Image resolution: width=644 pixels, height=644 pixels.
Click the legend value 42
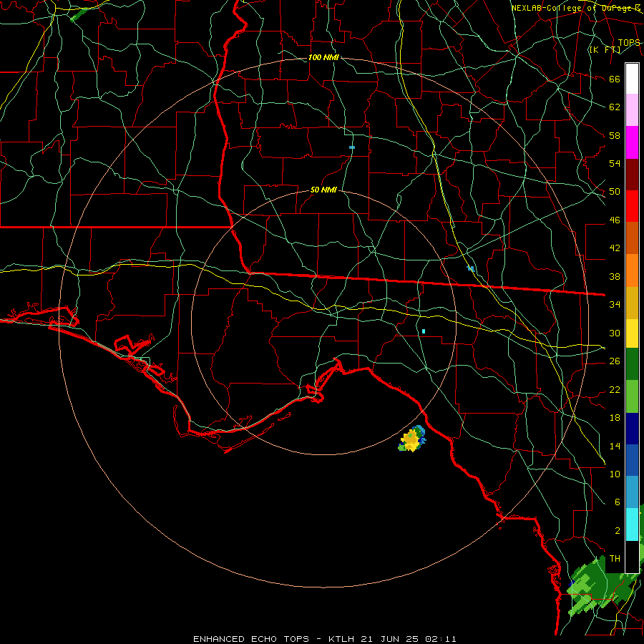pos(615,248)
